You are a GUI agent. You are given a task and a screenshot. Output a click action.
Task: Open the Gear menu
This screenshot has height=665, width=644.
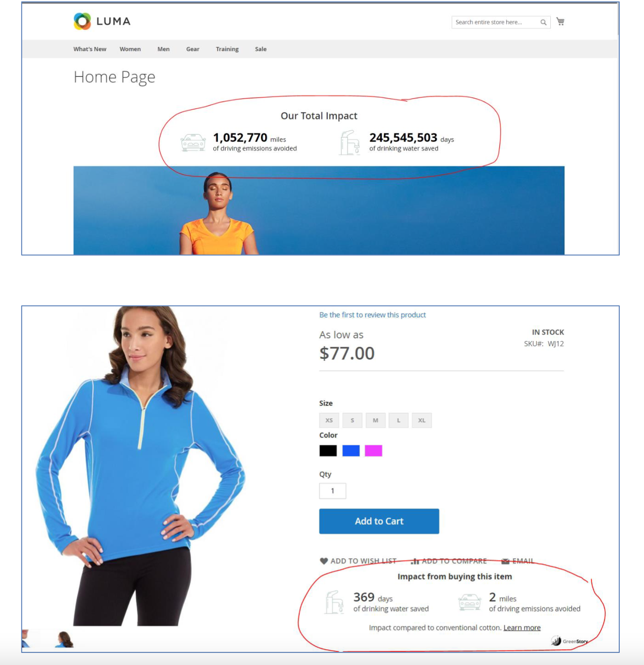tap(193, 49)
